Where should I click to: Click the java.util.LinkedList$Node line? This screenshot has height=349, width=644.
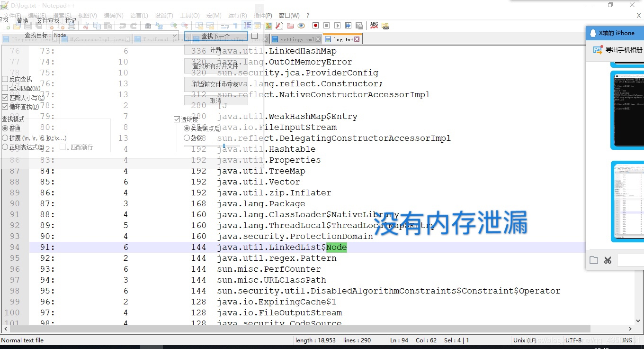point(282,247)
